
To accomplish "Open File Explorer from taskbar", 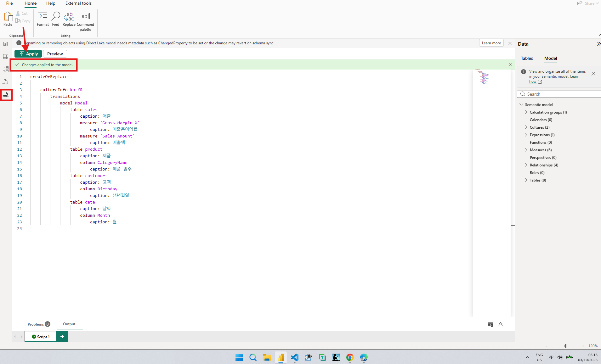I will coord(267,357).
